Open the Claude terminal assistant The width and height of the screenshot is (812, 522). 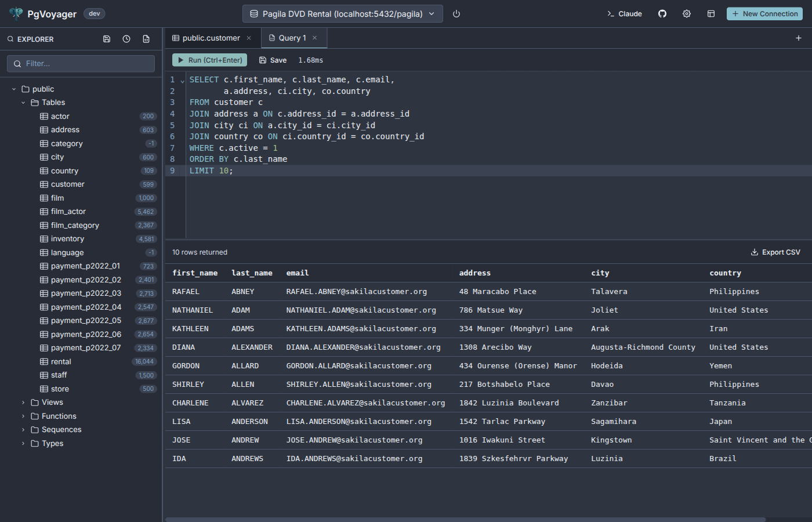tap(624, 13)
